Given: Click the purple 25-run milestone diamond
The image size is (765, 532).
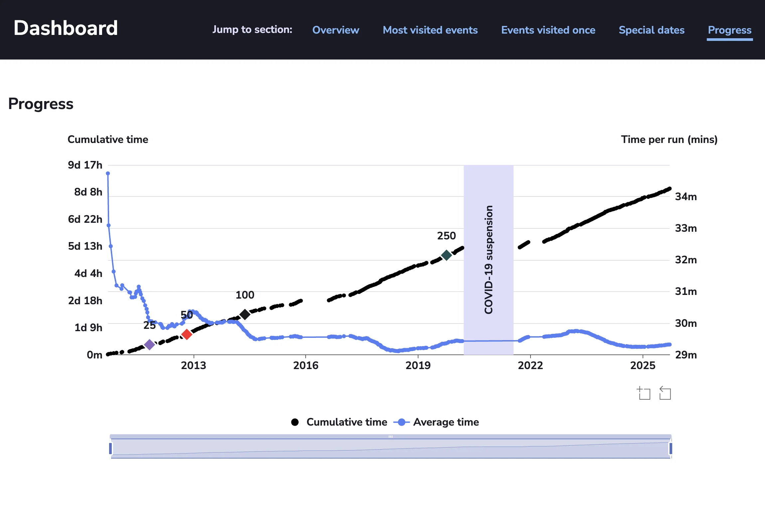Looking at the screenshot, I should (x=150, y=345).
